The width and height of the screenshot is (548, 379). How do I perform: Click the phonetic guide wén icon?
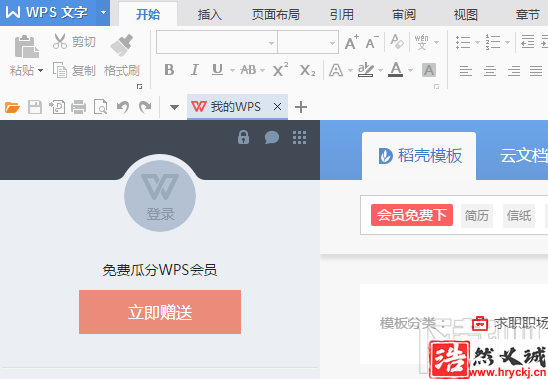422,42
